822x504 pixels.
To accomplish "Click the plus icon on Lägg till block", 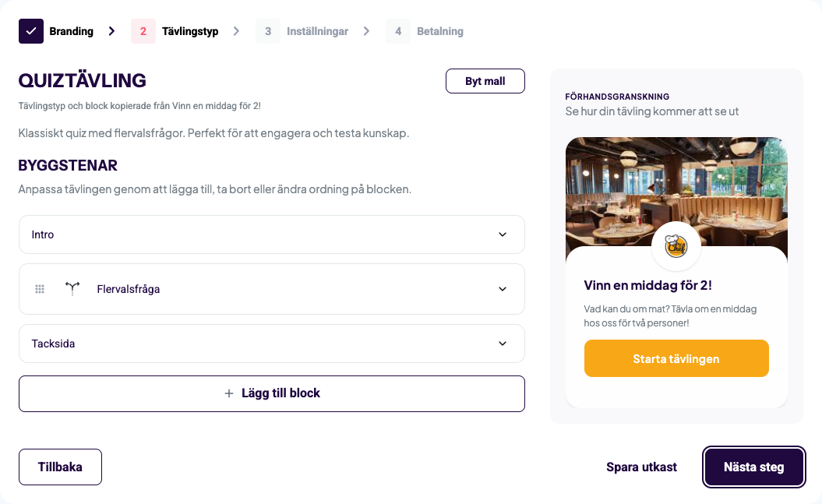I will [229, 393].
